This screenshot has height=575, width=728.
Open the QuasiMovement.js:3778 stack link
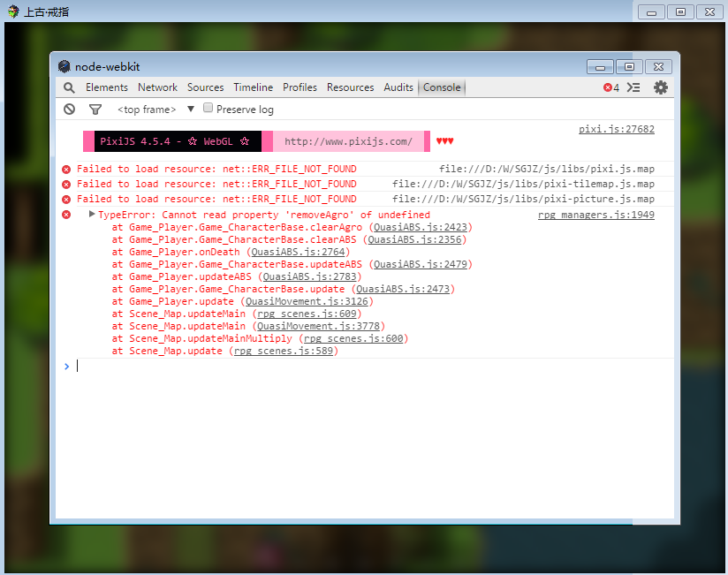pos(318,326)
